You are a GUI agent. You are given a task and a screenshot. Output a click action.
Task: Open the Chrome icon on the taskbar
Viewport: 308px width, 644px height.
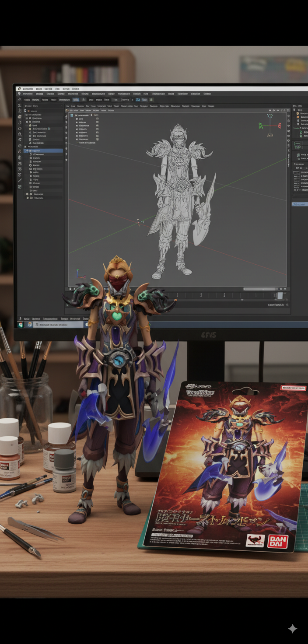[30, 325]
